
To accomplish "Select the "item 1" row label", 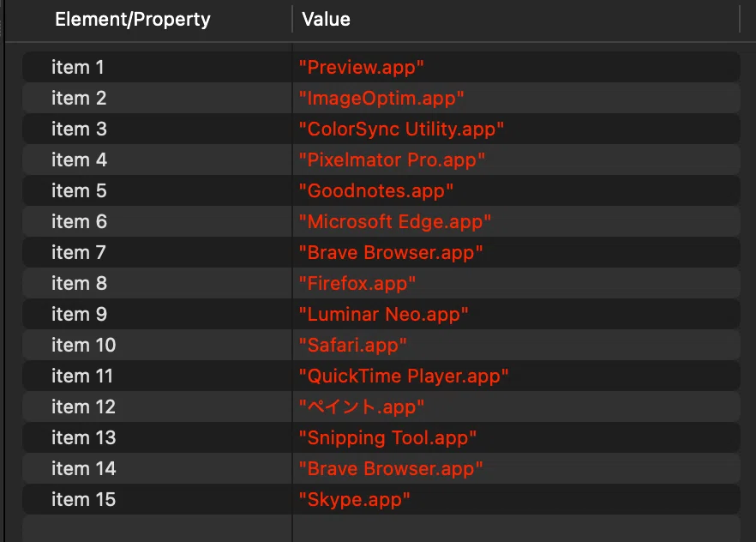I will (78, 67).
